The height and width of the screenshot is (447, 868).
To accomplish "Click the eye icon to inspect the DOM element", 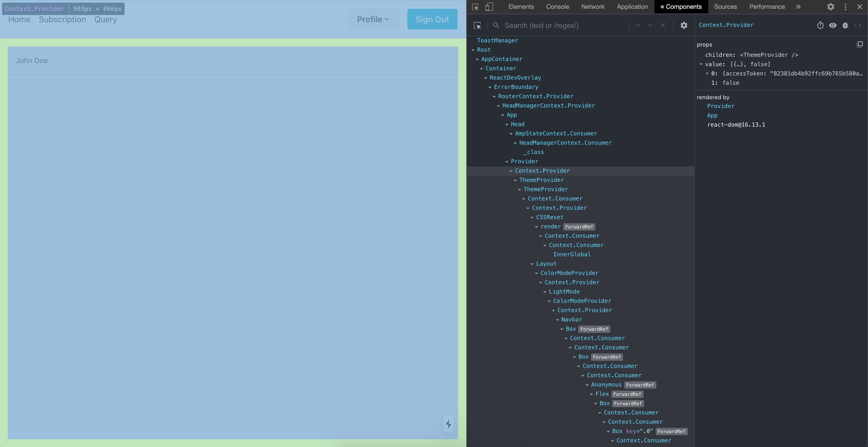I will pos(833,25).
